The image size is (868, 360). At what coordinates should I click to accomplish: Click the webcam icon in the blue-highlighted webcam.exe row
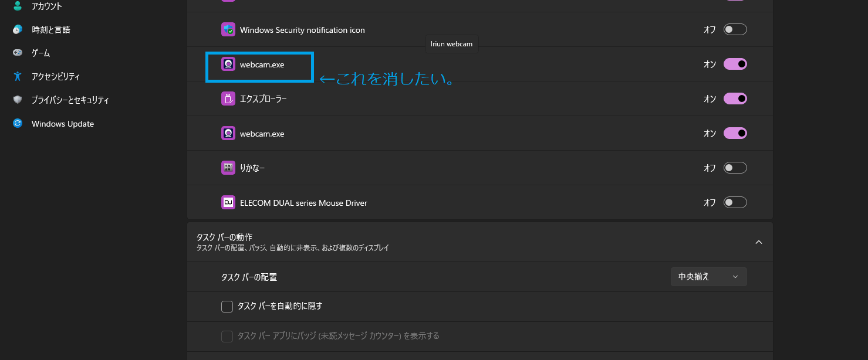tap(228, 64)
